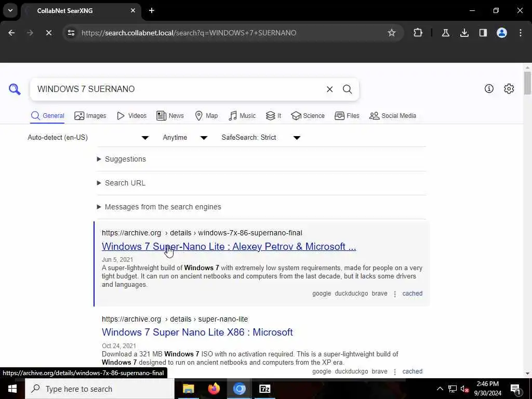Go back with browser back arrow
The image size is (532, 399).
coord(11,33)
